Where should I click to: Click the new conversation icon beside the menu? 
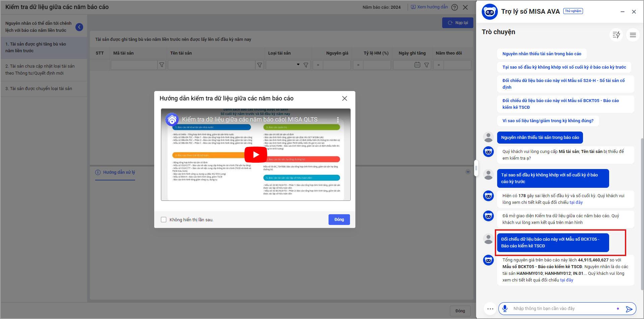616,35
